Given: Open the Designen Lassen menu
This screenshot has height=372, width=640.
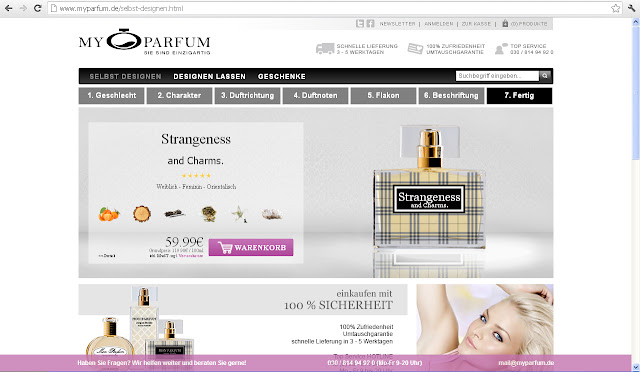Looking at the screenshot, I should (x=209, y=76).
